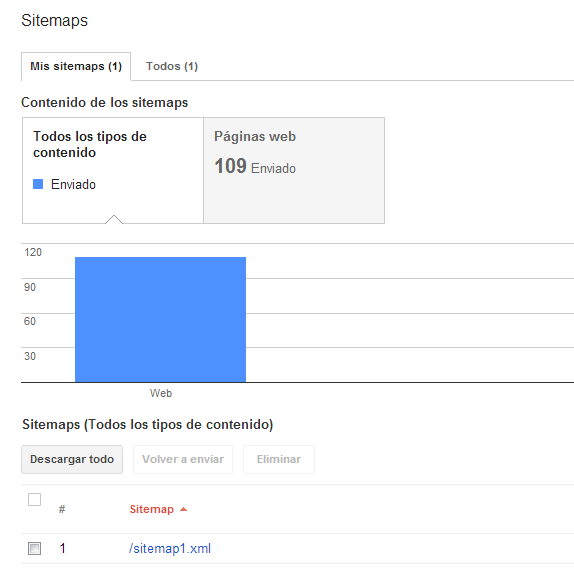Screen dimensions: 574x573
Task: Click the row number 1 cell
Action: pyautogui.click(x=63, y=548)
